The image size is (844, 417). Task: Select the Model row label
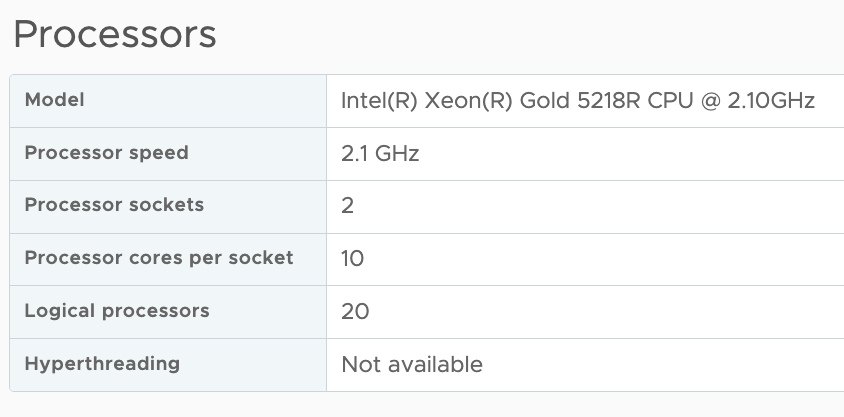(x=54, y=100)
